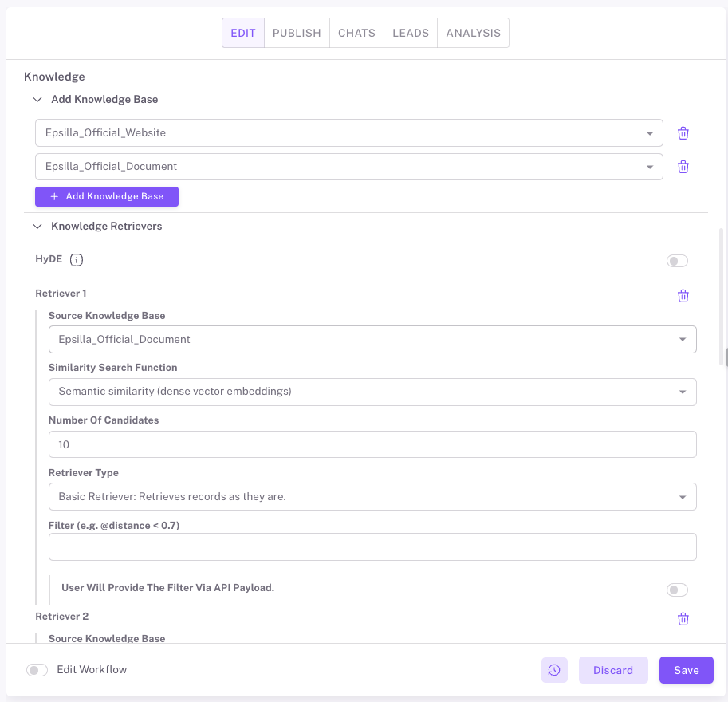Viewport: 728px width, 702px height.
Task: Collapse the Knowledge Retrievers section
Action: (x=37, y=227)
